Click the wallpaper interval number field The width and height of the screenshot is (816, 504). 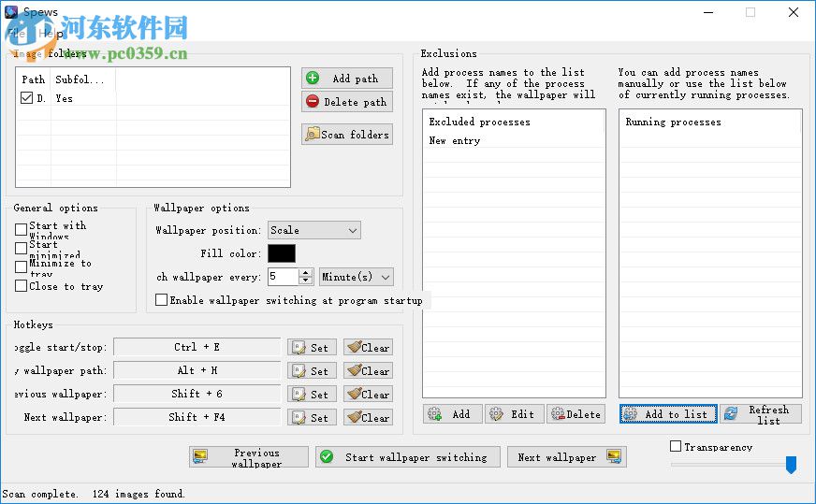(x=283, y=277)
